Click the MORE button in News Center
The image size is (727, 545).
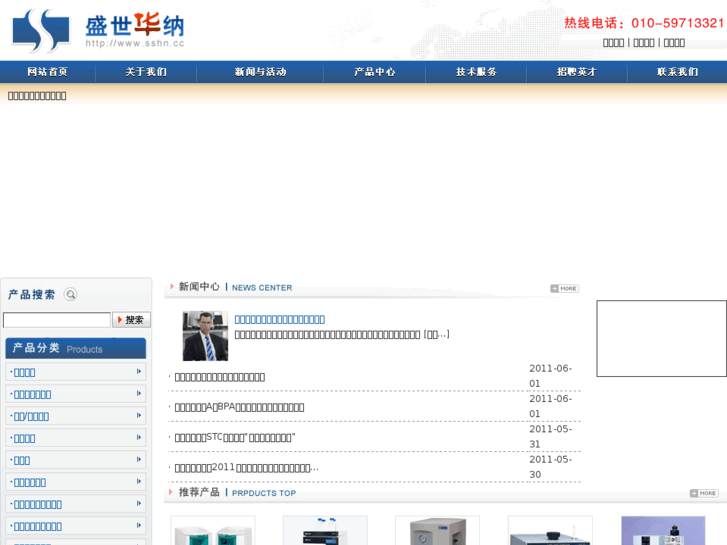click(564, 289)
